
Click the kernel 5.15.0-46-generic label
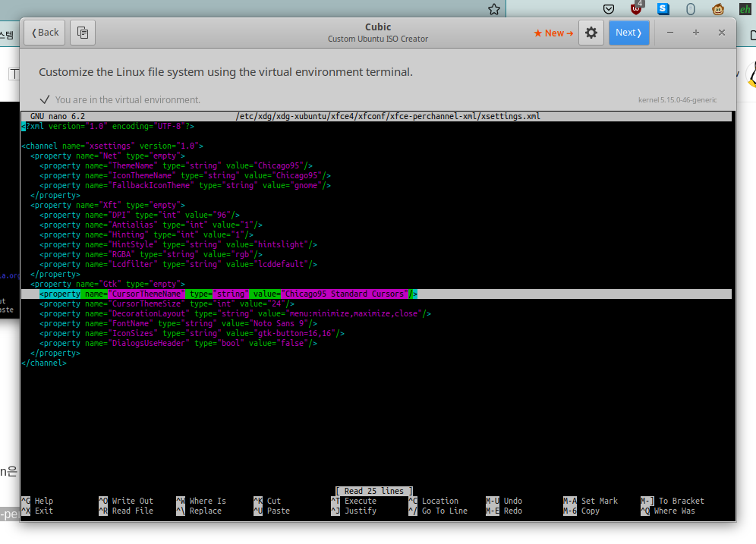[x=677, y=99]
